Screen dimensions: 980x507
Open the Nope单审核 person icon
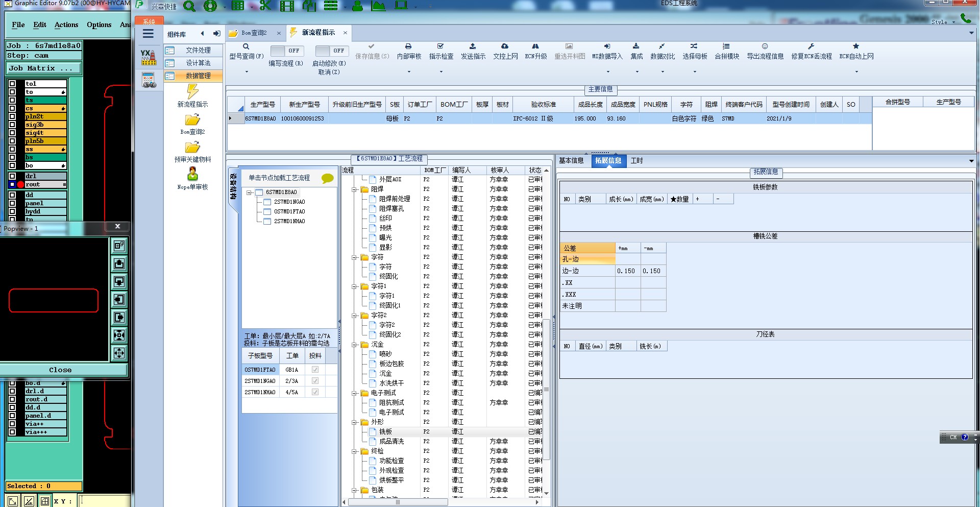pos(192,174)
